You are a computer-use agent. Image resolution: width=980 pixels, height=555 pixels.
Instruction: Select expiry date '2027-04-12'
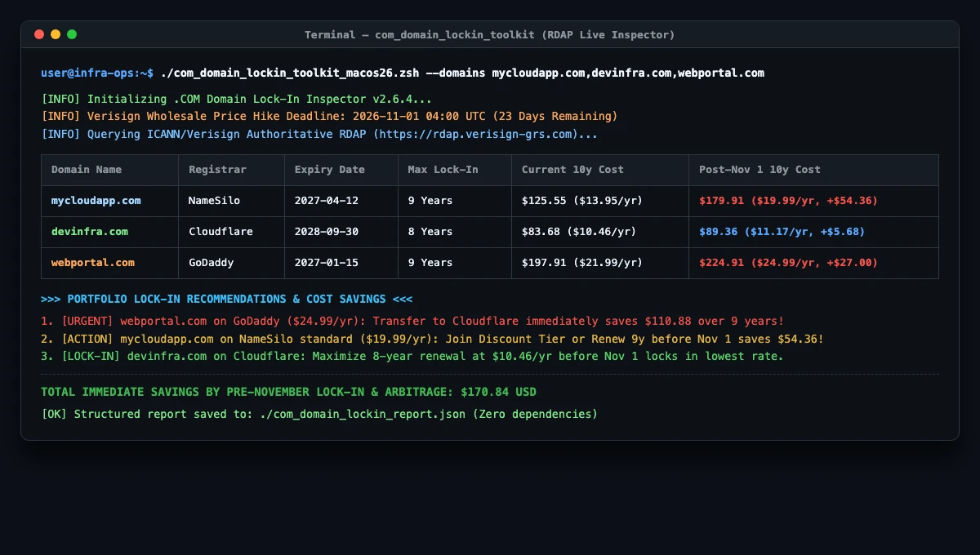327,201
